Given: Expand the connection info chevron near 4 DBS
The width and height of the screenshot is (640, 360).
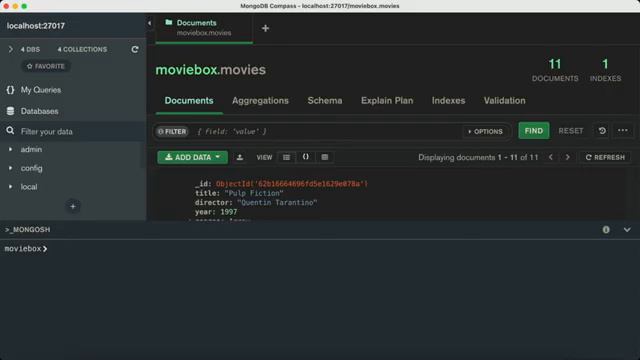Looking at the screenshot, I should point(11,49).
